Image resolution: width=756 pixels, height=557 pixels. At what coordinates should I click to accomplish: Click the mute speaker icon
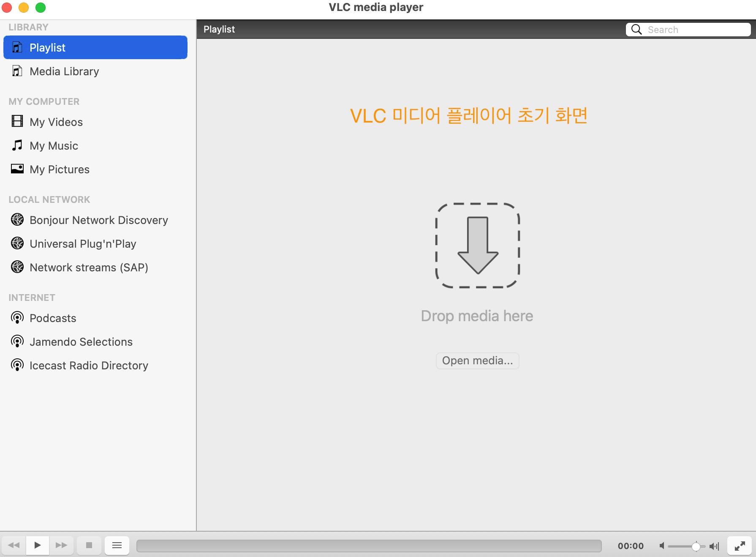tap(662, 546)
